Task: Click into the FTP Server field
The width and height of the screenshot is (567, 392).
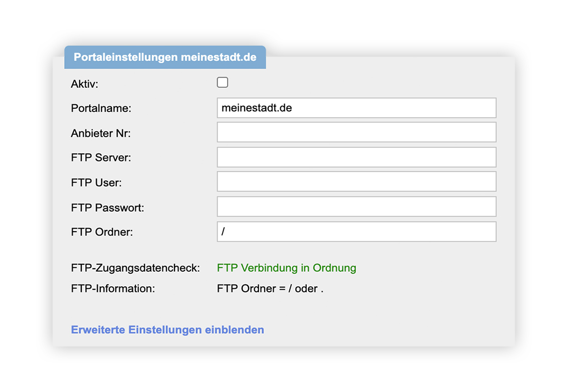Action: [x=356, y=157]
